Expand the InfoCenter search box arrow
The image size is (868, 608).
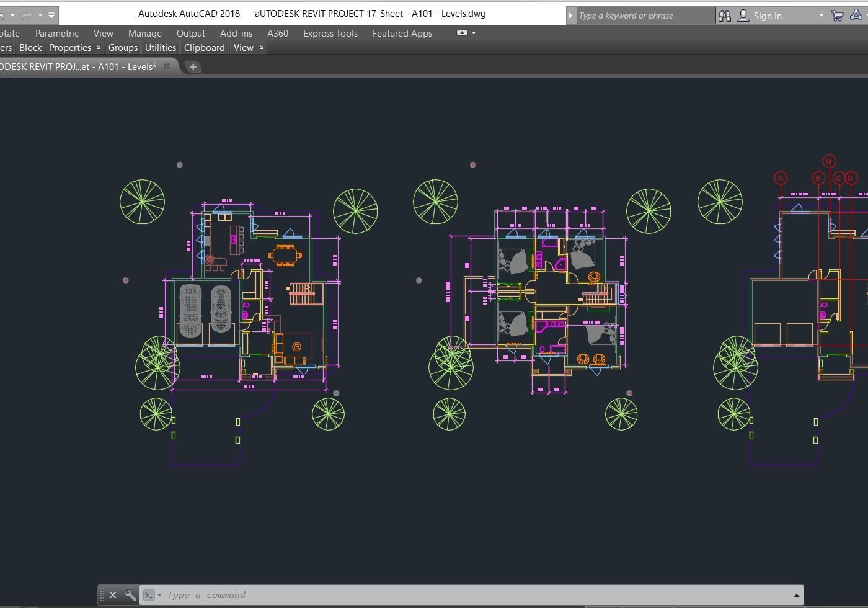click(x=570, y=16)
